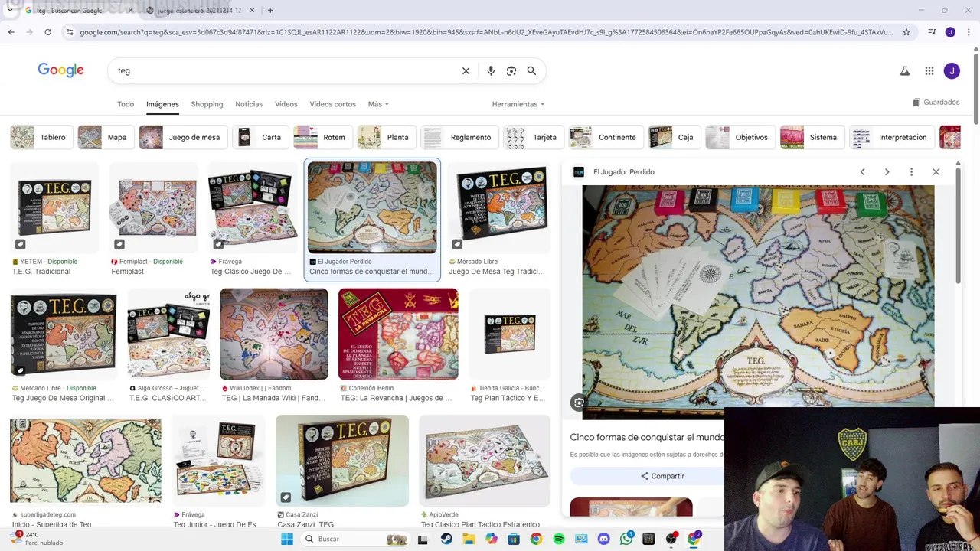Bookmark this page with the star icon
Screen dimensions: 980x551
click(x=906, y=32)
